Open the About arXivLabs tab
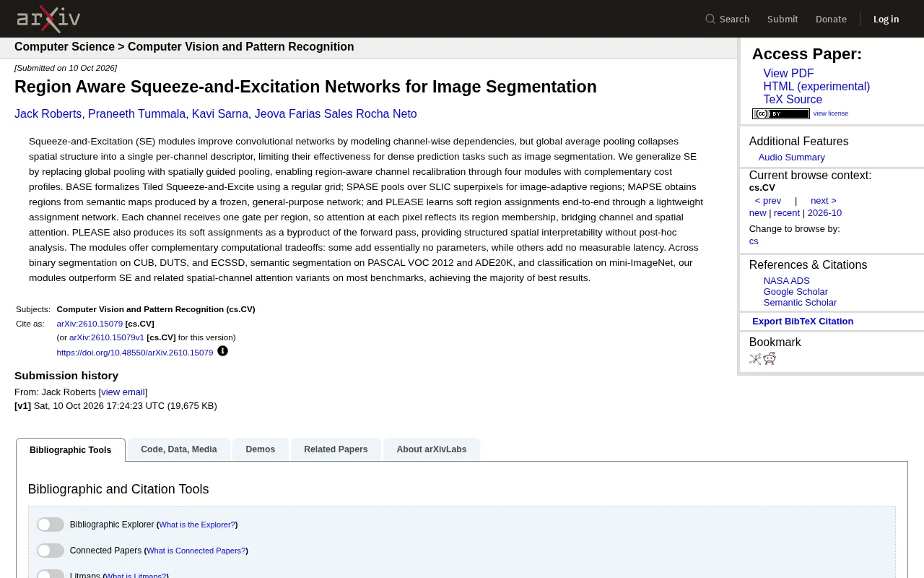924x578 pixels. click(432, 449)
